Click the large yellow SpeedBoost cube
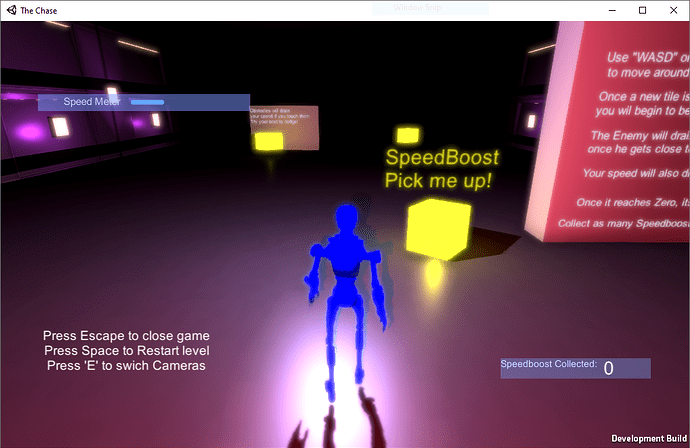 pos(438,230)
